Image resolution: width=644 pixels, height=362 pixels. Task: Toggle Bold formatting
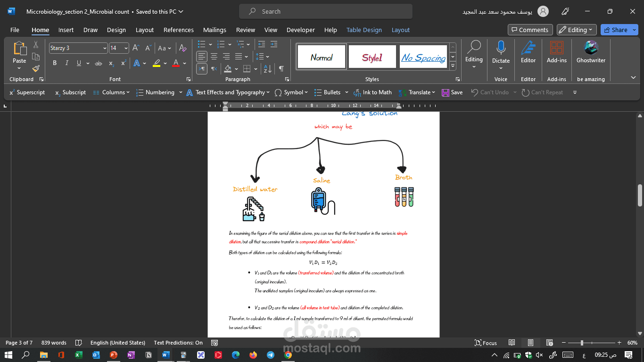pos(55,63)
